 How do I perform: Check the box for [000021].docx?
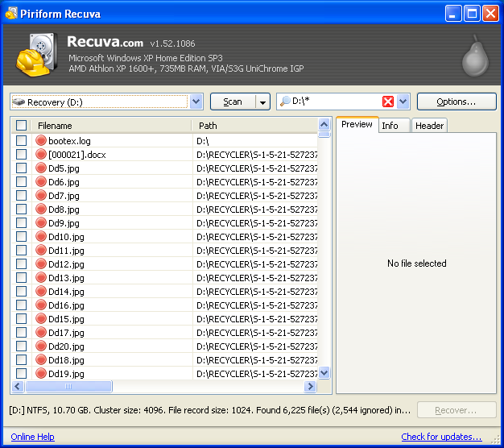[21, 155]
